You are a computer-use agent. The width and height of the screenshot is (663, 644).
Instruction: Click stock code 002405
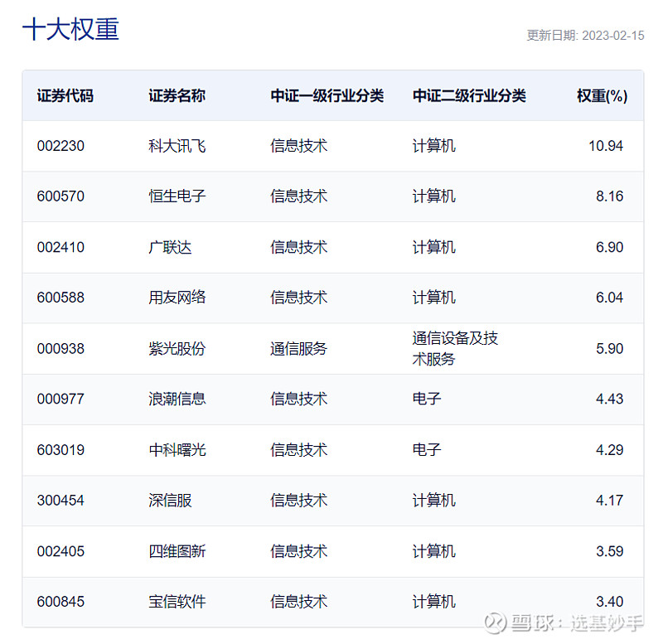click(x=60, y=551)
